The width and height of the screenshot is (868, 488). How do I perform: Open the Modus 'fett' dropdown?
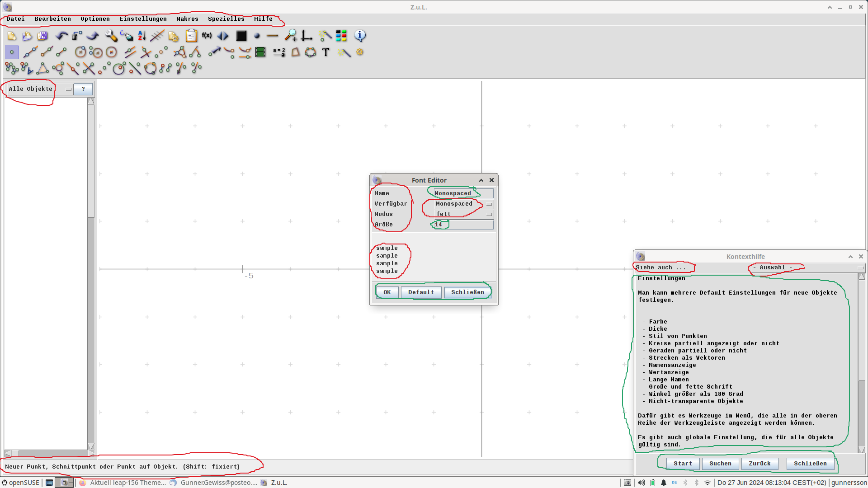pyautogui.click(x=464, y=214)
